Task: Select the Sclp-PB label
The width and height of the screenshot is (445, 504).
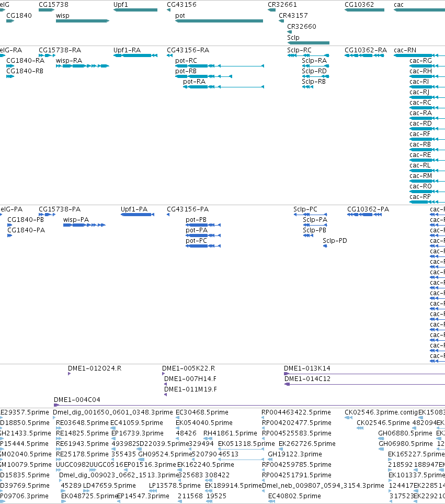Action: 315,230
